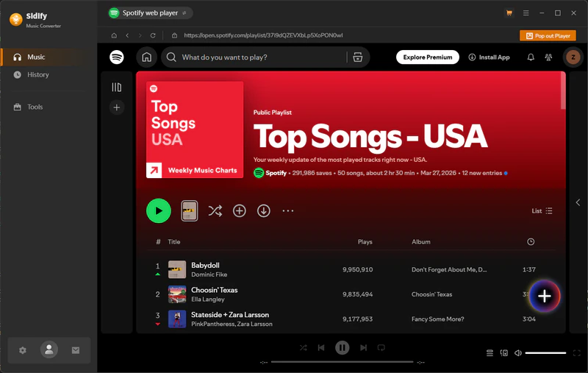Click the floating add-to-convert plus button
The height and width of the screenshot is (373, 588).
coord(544,296)
